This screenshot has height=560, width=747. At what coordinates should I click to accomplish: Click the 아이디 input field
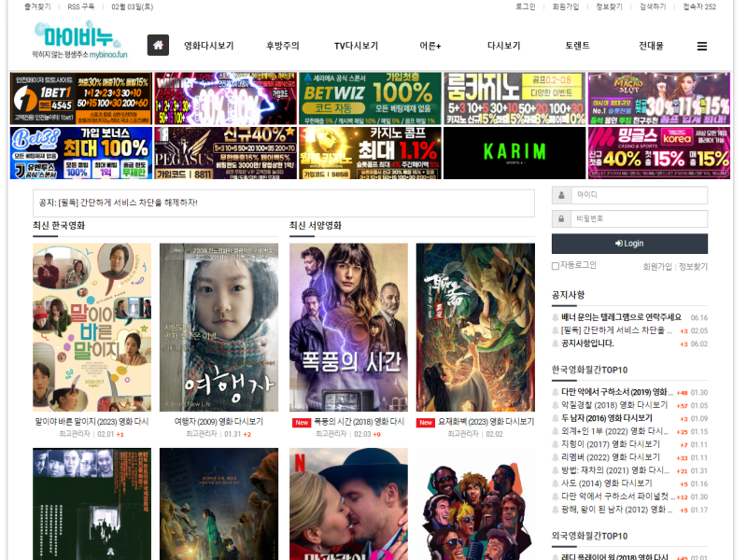tap(639, 195)
